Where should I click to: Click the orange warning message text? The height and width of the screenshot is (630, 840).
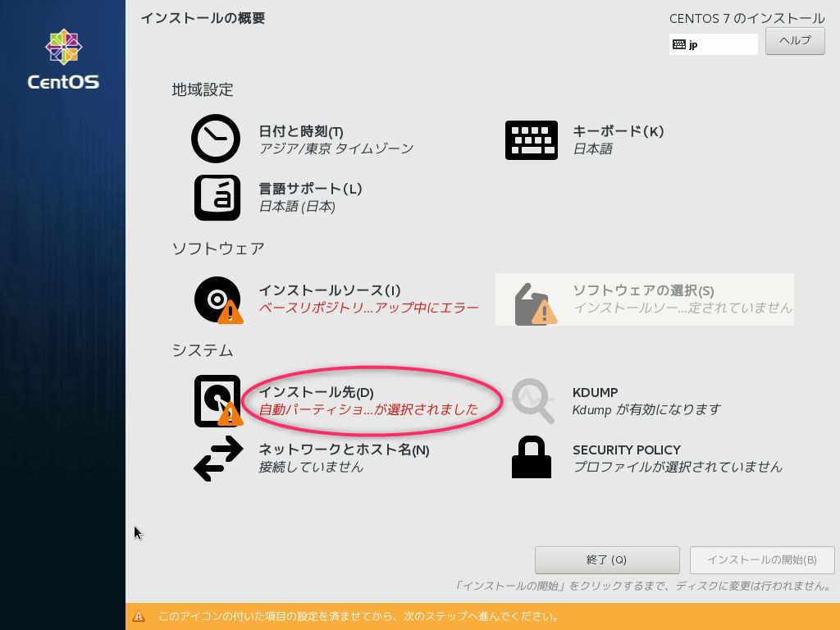tap(358, 617)
